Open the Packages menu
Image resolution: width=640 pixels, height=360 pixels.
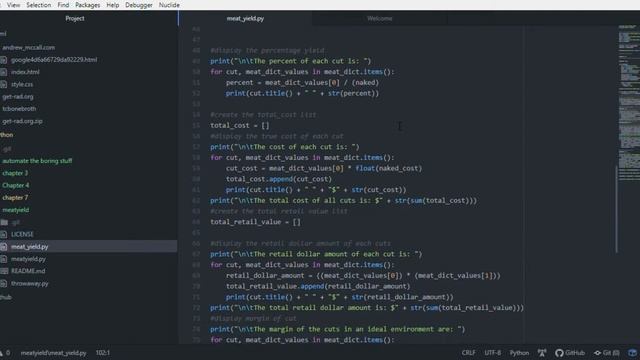[87, 5]
